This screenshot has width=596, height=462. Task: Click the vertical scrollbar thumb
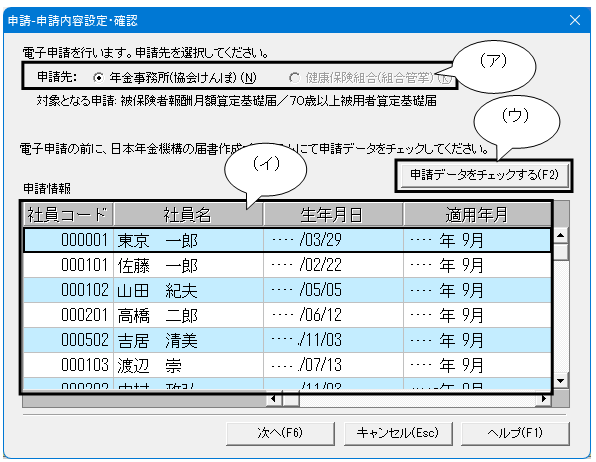561,252
